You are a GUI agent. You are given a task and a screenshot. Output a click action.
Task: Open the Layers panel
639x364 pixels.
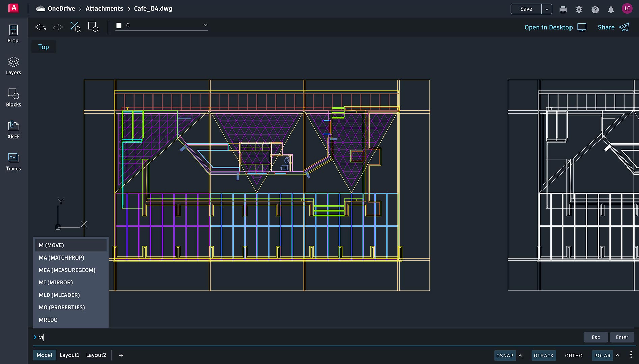point(13,66)
